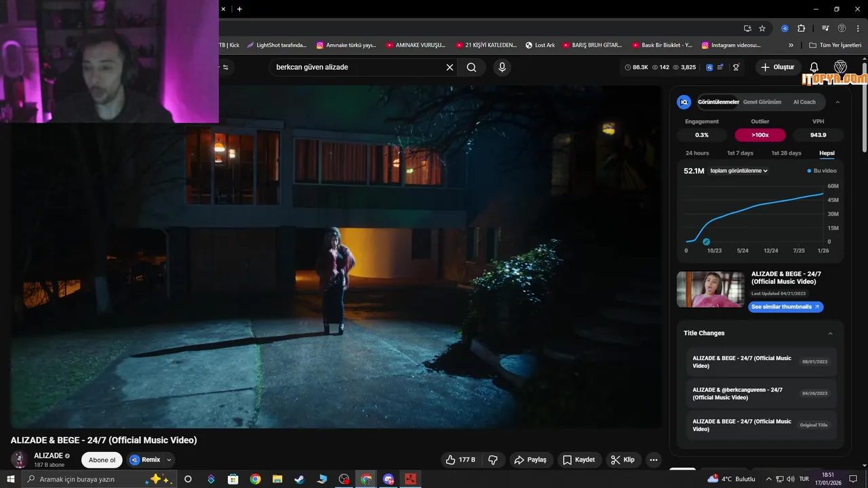This screenshot has width=868, height=488.
Task: Switch to the AI Coach tab
Action: point(804,102)
